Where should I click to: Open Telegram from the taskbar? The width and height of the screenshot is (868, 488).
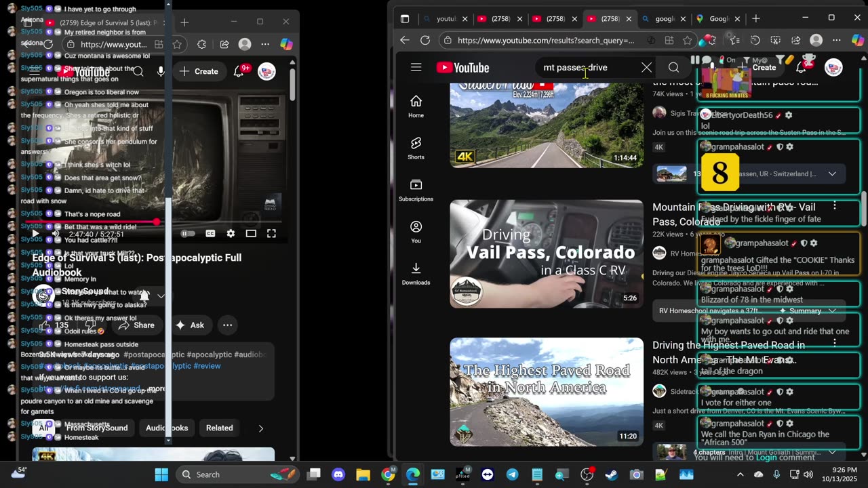[x=512, y=474]
